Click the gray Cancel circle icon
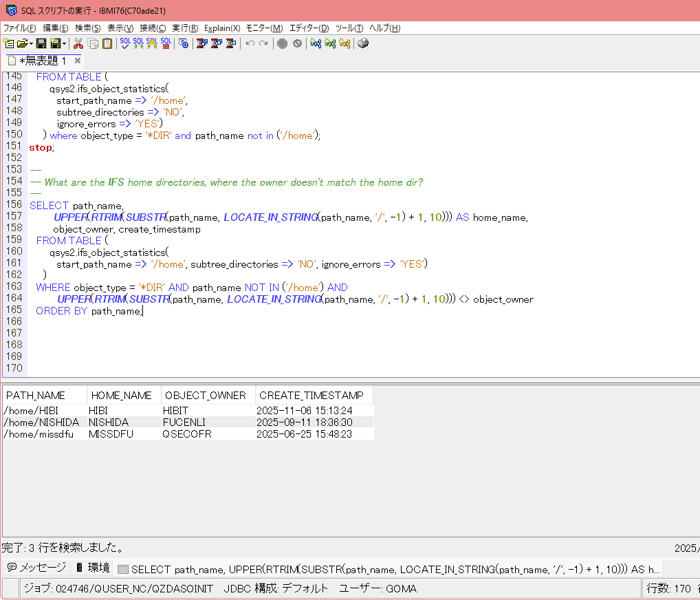Image resolution: width=700 pixels, height=600 pixels. coord(297,43)
